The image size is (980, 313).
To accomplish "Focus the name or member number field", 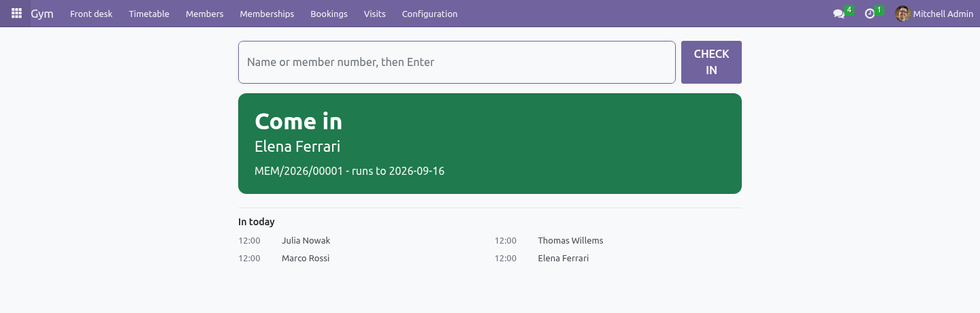I will coord(457,62).
